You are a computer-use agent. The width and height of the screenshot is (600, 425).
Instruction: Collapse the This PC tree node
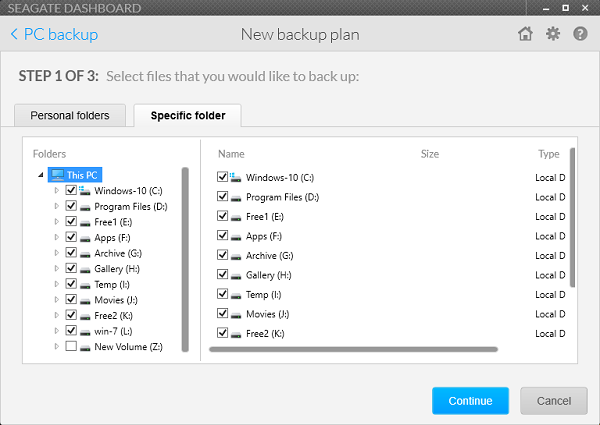click(41, 175)
